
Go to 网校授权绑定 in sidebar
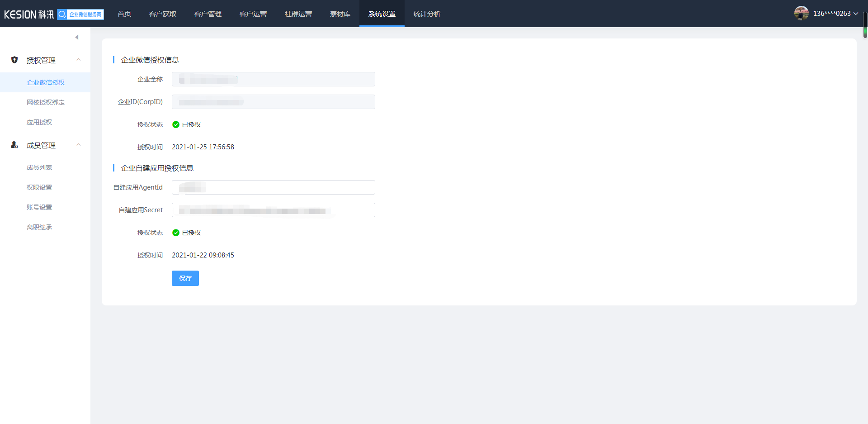pyautogui.click(x=46, y=102)
